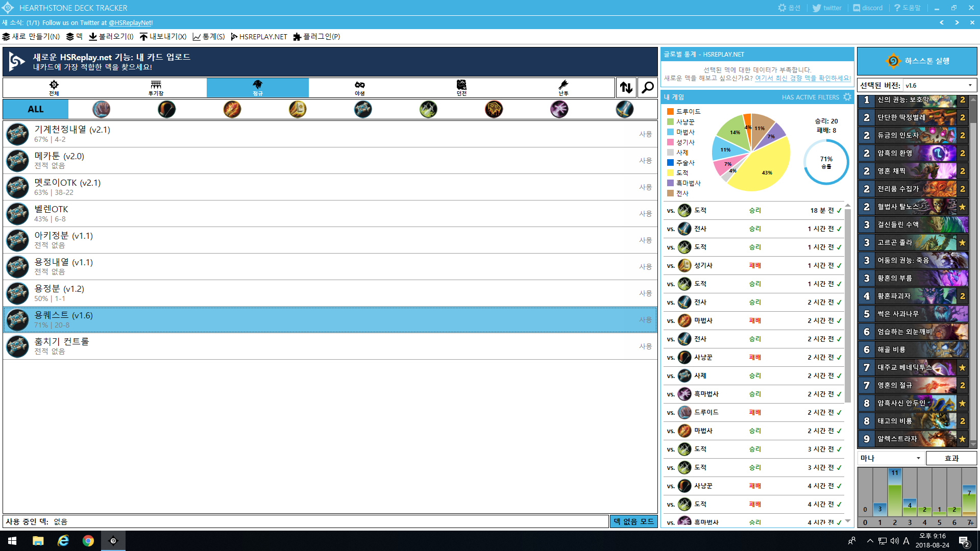Filter decks by Shaman class icon
The image size is (980, 551).
494,109
